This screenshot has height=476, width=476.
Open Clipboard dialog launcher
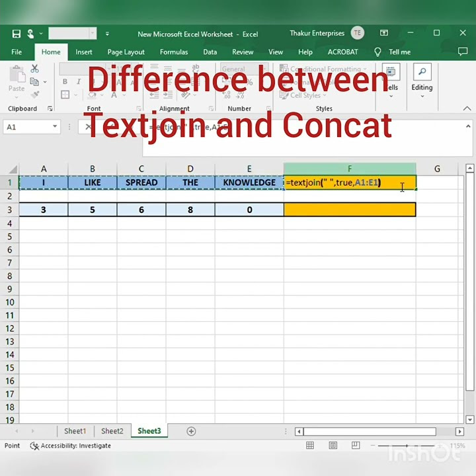coord(50,108)
